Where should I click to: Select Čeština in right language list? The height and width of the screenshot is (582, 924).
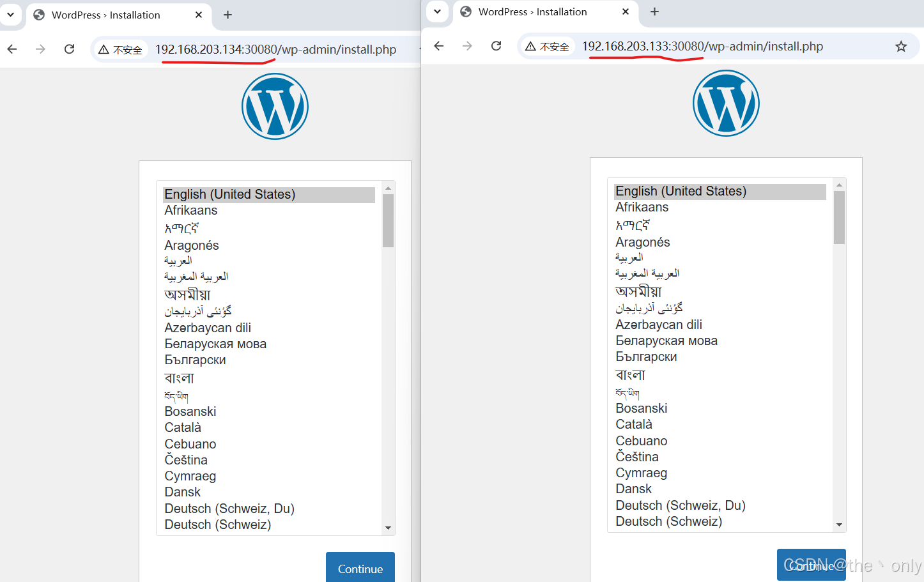tap(720, 457)
